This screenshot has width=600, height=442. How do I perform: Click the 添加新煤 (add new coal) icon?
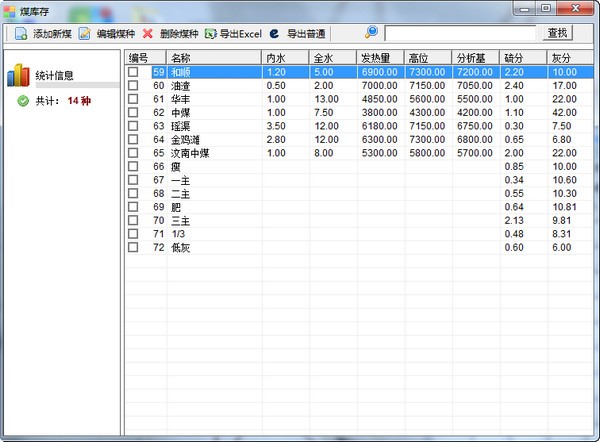point(21,33)
